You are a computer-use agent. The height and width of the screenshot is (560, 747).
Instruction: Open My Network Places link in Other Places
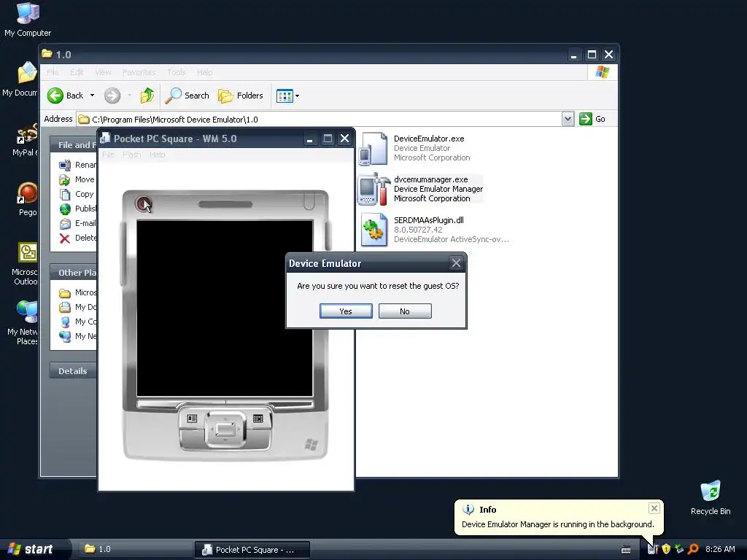(77, 336)
